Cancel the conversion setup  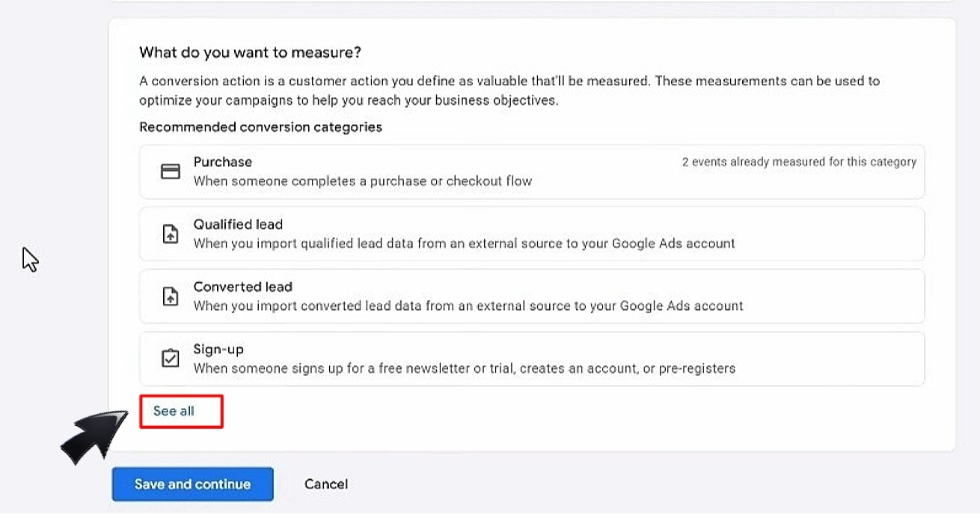coord(325,484)
